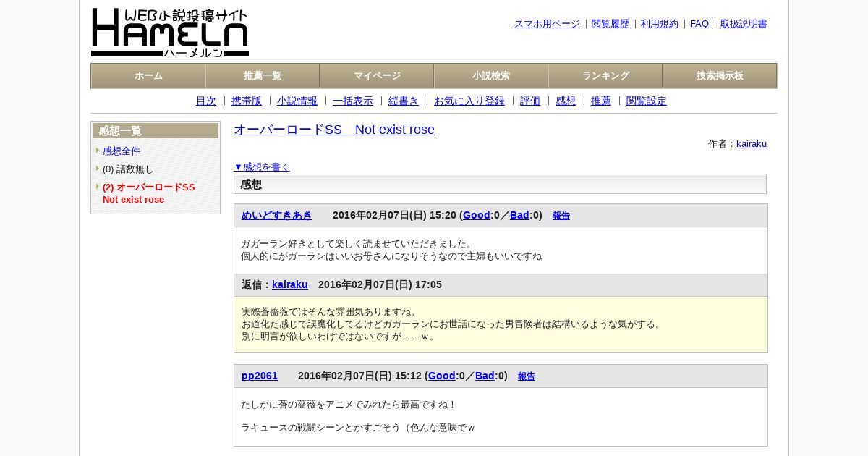Report めいどすきあき's comment via 報告
The image size is (868, 456).
pos(561,216)
